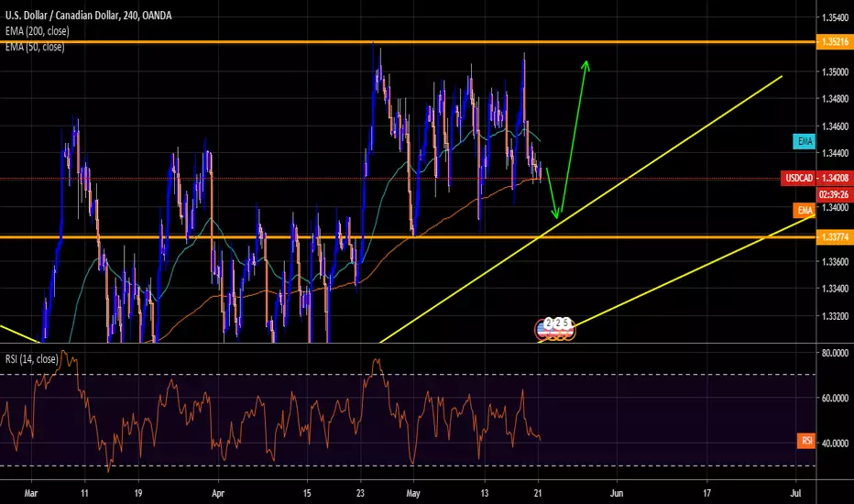Click the 60.0000 RSI axis value
This screenshot has height=504, width=854.
[x=834, y=399]
